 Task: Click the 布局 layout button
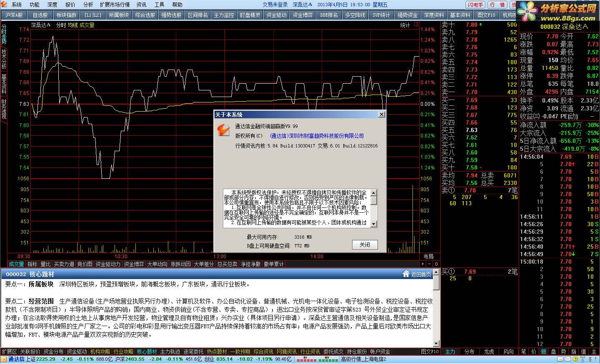tap(428, 256)
